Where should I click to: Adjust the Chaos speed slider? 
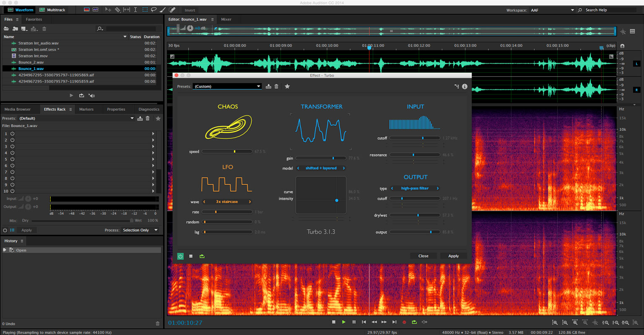point(227,152)
